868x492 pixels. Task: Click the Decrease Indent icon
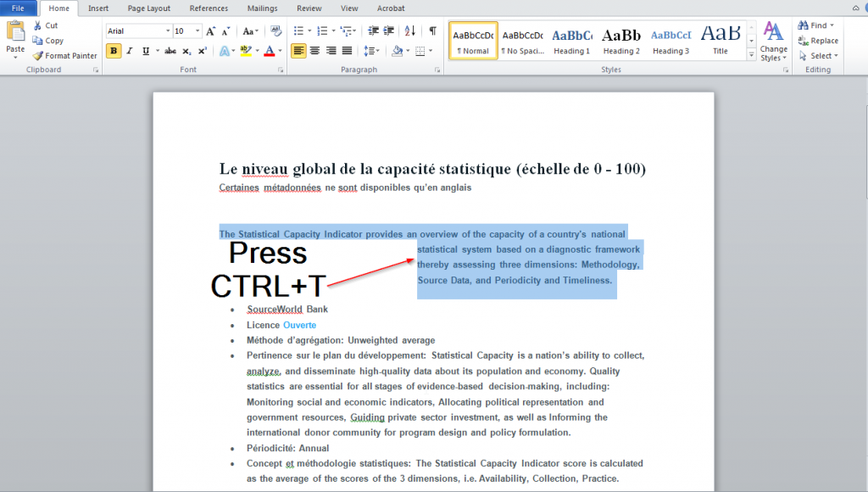click(x=374, y=31)
